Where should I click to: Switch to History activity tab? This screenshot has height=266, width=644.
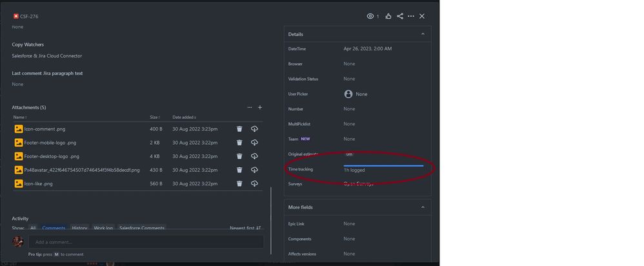pos(79,228)
